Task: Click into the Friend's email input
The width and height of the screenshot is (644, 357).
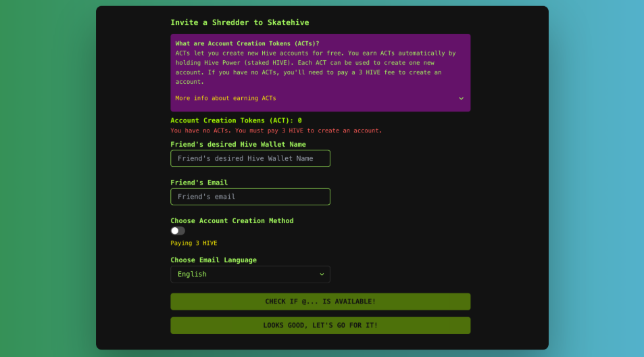Action: [250, 197]
